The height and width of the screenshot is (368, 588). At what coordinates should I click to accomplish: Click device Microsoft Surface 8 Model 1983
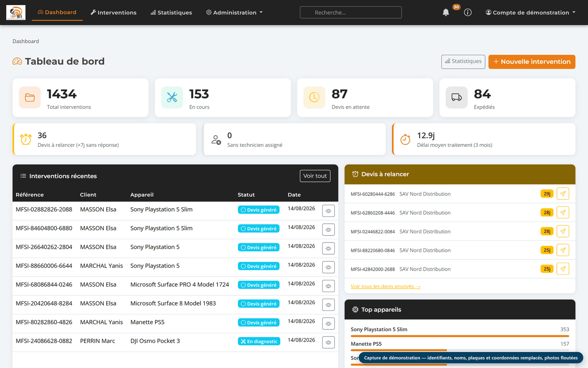click(x=173, y=303)
